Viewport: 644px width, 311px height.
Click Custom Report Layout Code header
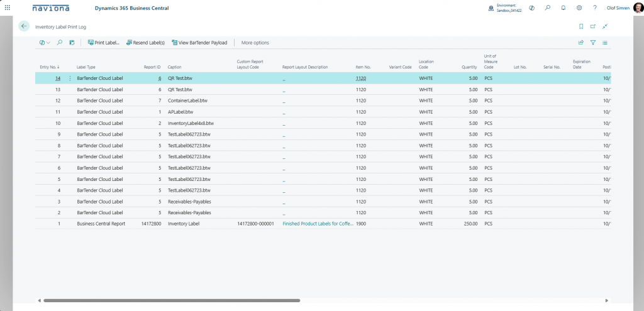[250, 65]
